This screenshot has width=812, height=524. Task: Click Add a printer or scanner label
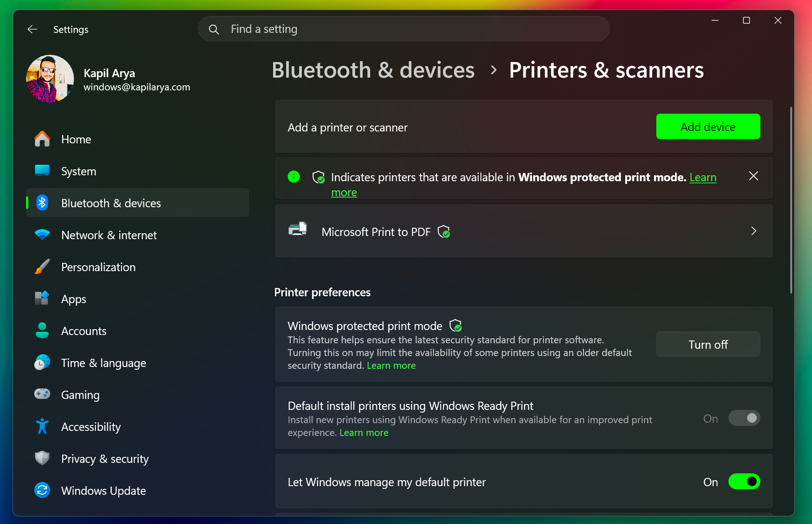point(348,127)
